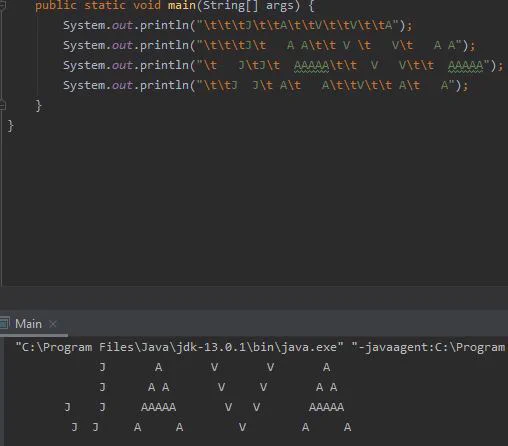Close the Main run tab
This screenshot has width=508, height=446.
coord(53,324)
